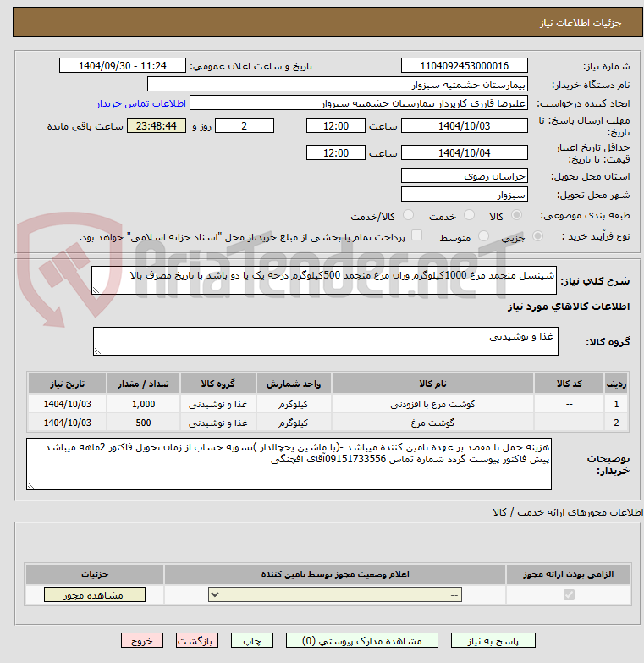The width and height of the screenshot is (644, 663).
Task: Open اطلاعات تماس خریدار contact link
Action: 141,103
